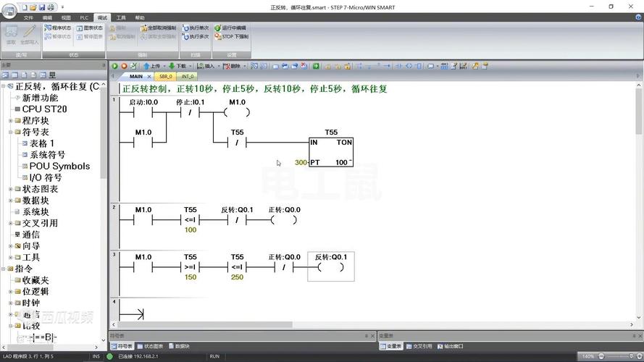Select the T55 TON timer block
This screenshot has width=644, height=362.
331,152
